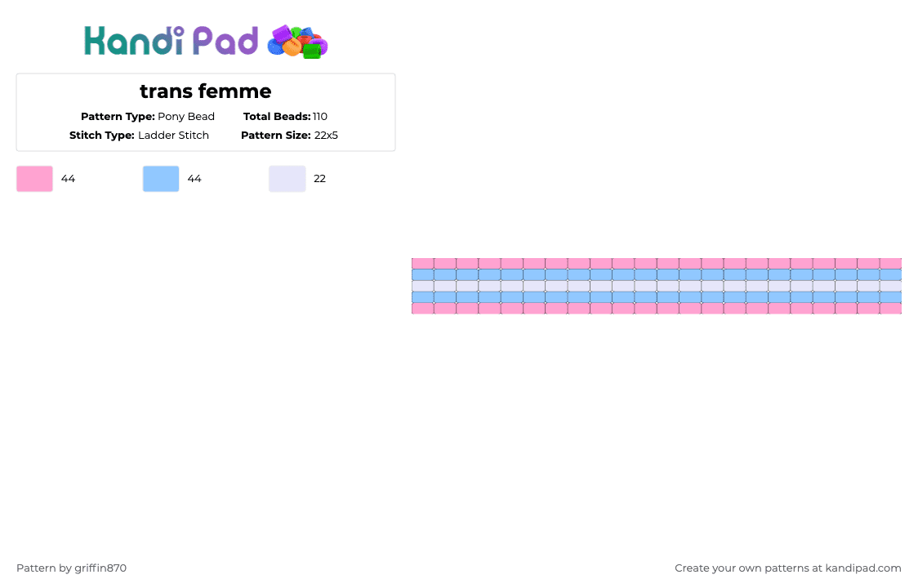The height and width of the screenshot is (588, 918).
Task: Click the 'trans femme' pattern title
Action: (x=206, y=91)
